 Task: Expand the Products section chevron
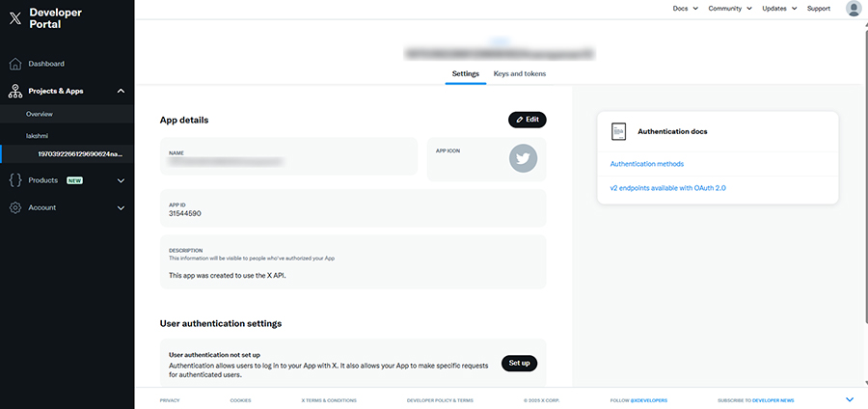coord(121,180)
